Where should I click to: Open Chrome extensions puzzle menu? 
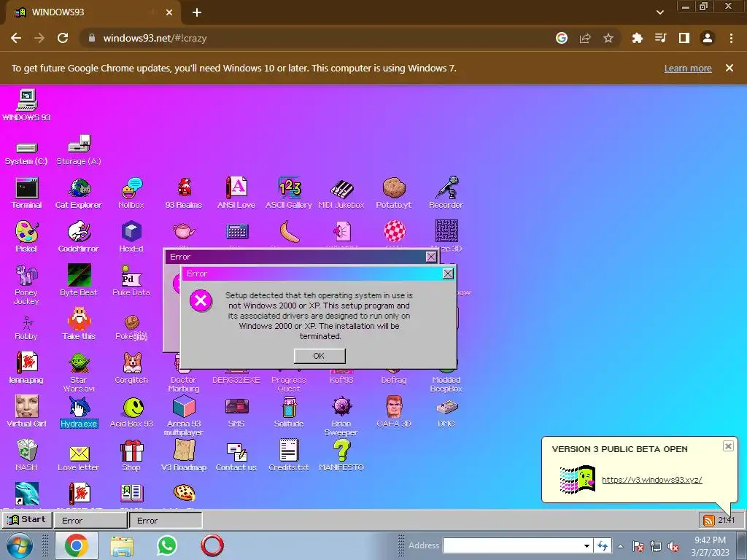(637, 38)
